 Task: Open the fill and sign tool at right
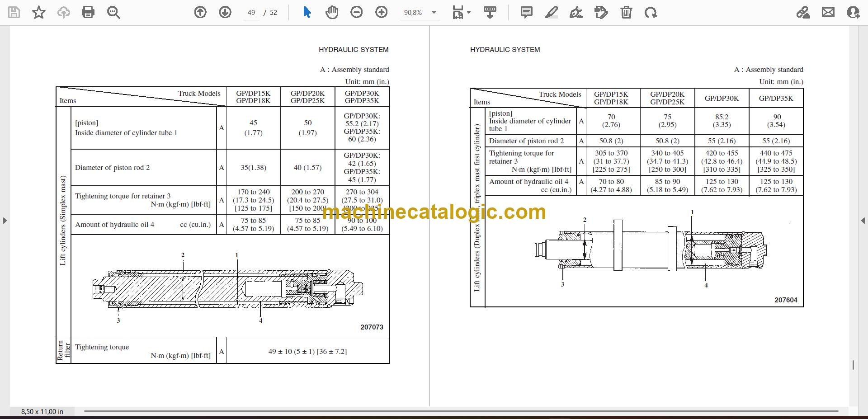pos(803,12)
